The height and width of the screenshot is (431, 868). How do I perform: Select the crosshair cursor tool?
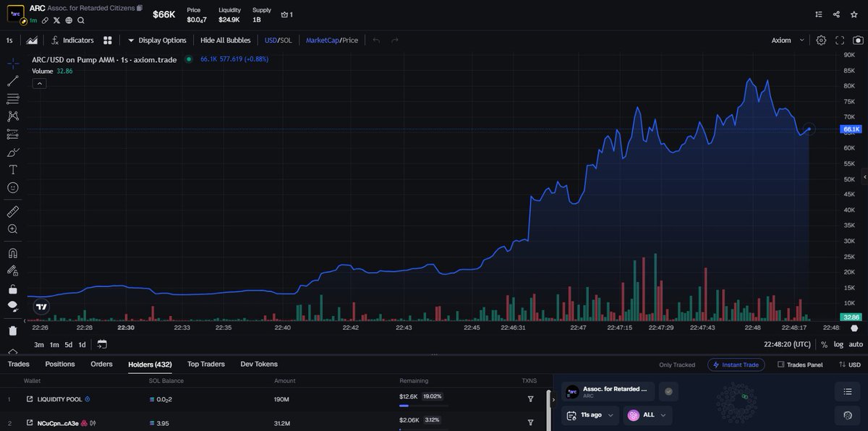13,64
